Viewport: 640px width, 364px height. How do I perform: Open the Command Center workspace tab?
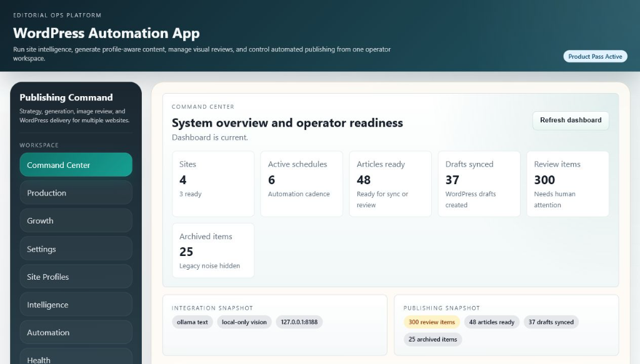pyautogui.click(x=76, y=165)
